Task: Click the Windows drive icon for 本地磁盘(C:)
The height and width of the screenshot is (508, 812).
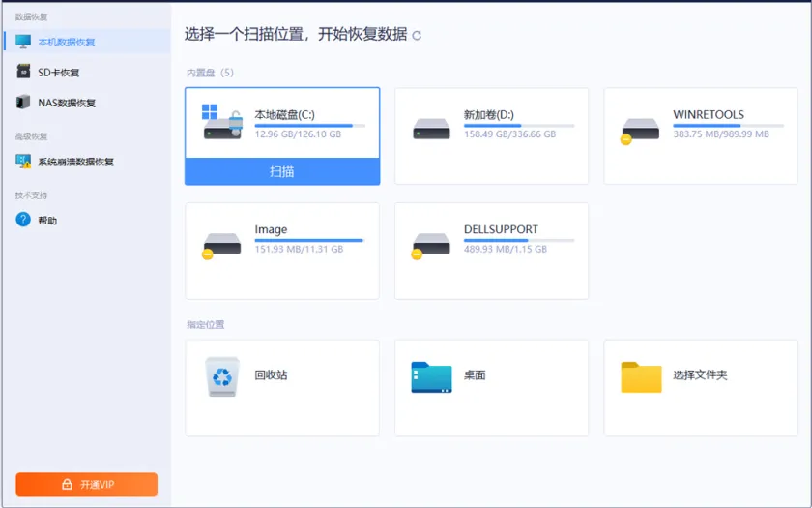Action: (x=221, y=122)
